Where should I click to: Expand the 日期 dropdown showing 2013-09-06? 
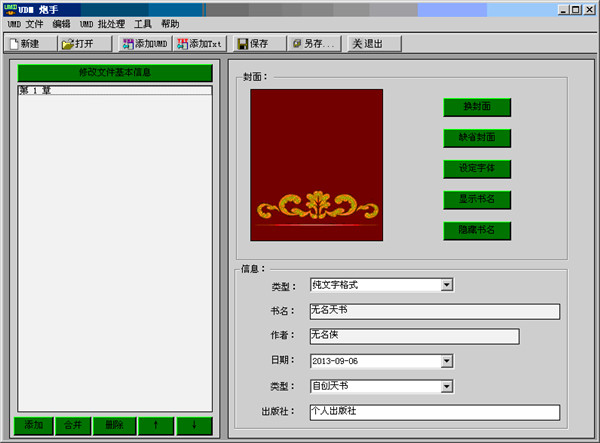point(447,361)
